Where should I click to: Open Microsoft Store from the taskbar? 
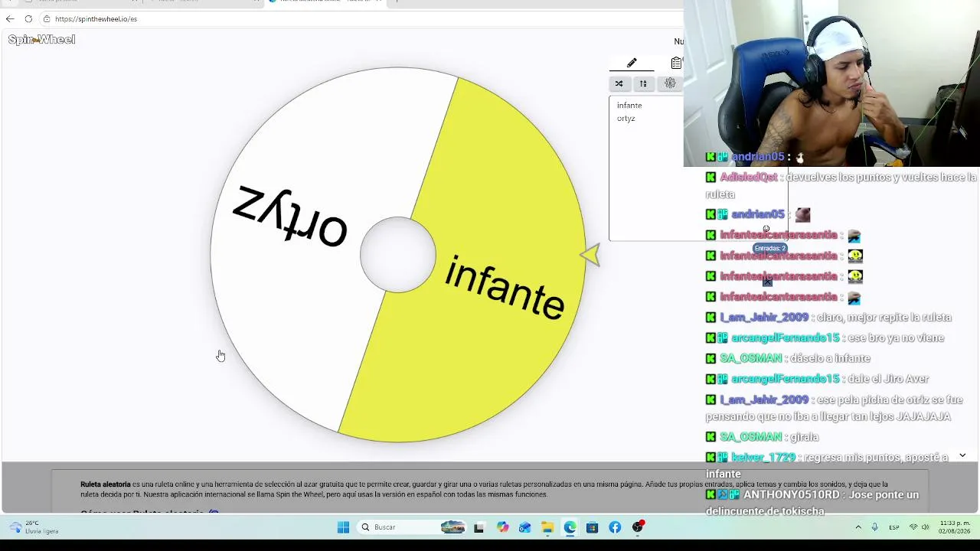click(x=593, y=527)
